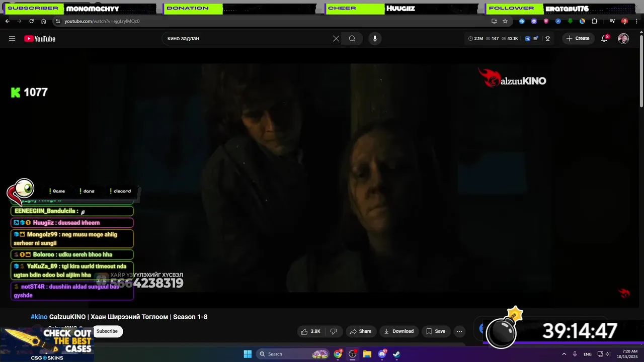The image size is (644, 362).
Task: Open more actions ellipsis below video
Action: 459,331
